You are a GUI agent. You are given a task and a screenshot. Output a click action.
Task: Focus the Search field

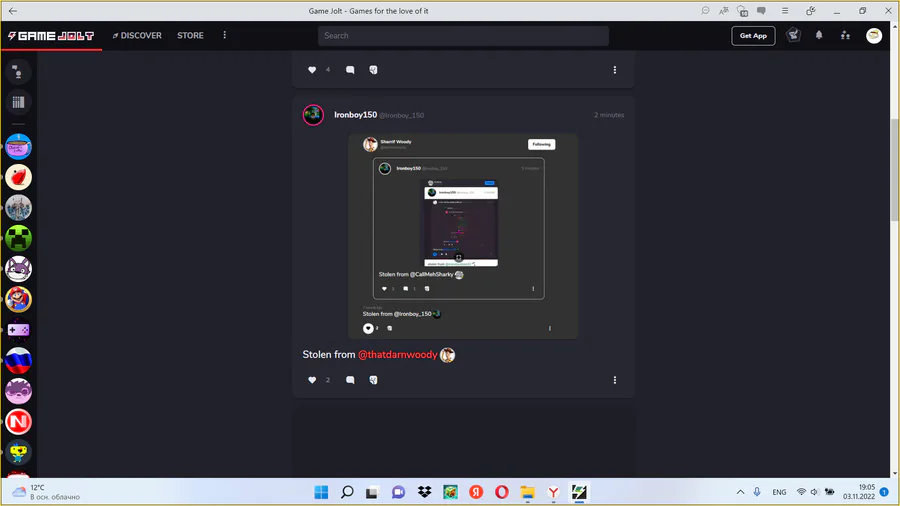(x=463, y=36)
